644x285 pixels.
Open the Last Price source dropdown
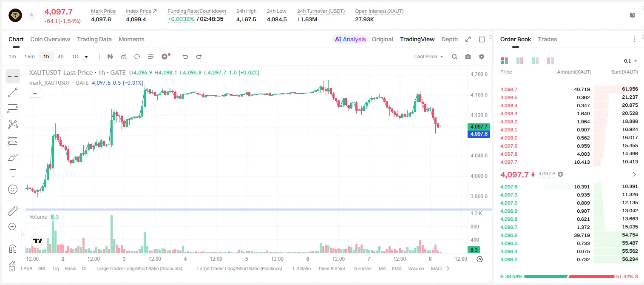[x=429, y=57]
